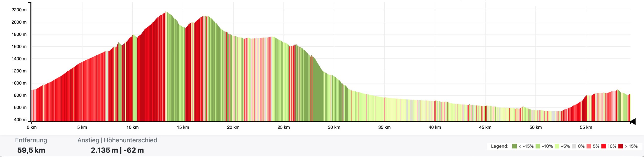Click the highest peak of the elevation profile
This screenshot has width=644, height=157.
(166, 12)
